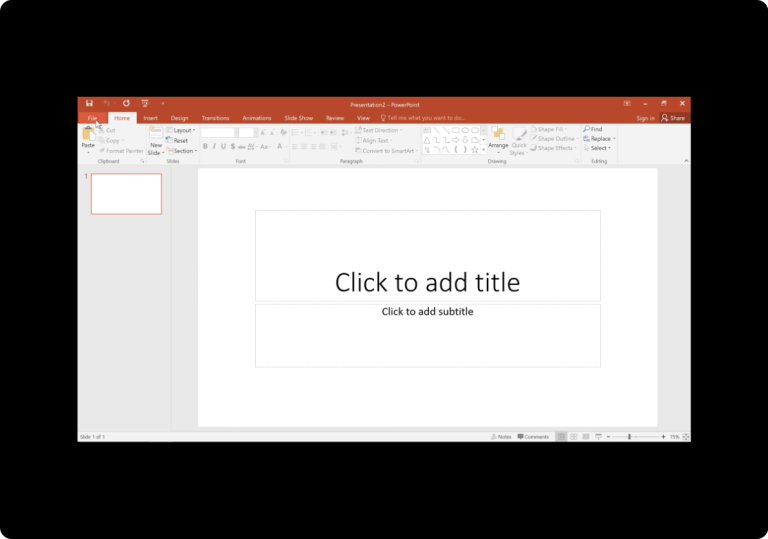Click the Sign in link
The height and width of the screenshot is (539, 768).
click(645, 118)
